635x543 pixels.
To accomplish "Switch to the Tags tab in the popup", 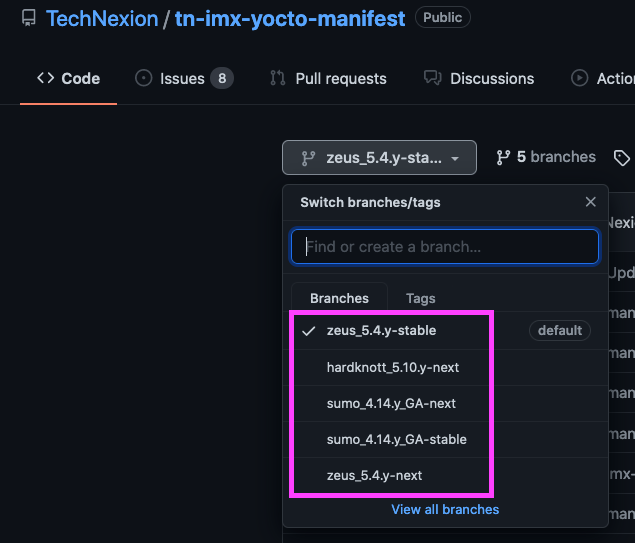I will 420,298.
